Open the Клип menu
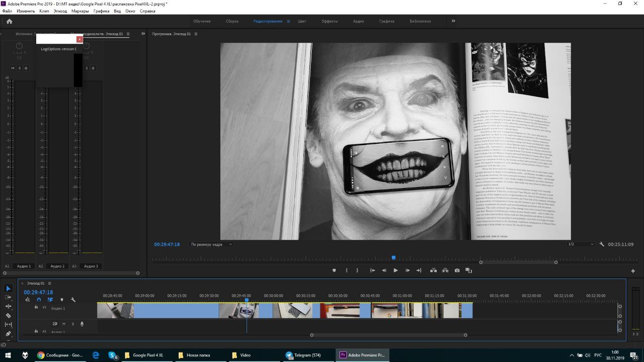Viewport: 644px width, 362px height. point(44,11)
